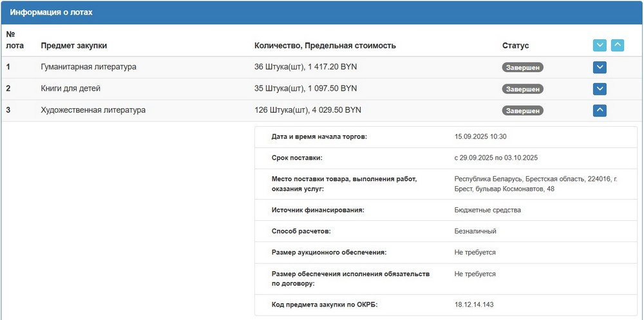The height and width of the screenshot is (320, 644).
Task: Click the Предмет закупки column header
Action: [73, 46]
